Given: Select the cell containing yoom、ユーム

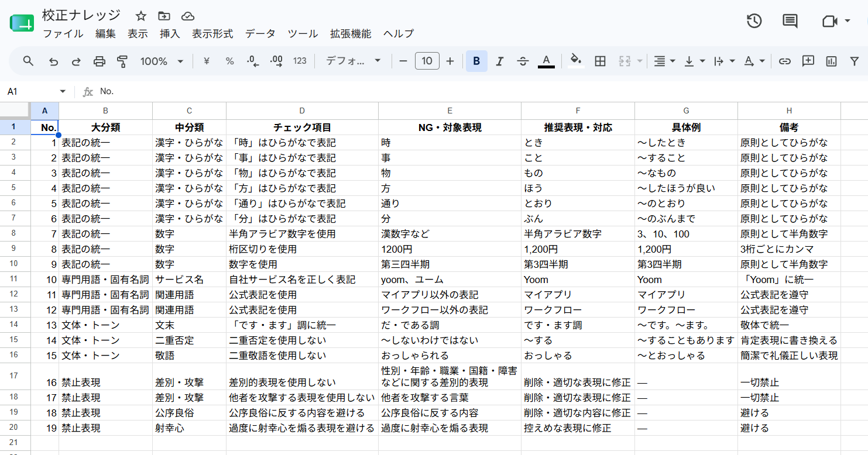Looking at the screenshot, I should point(450,280).
